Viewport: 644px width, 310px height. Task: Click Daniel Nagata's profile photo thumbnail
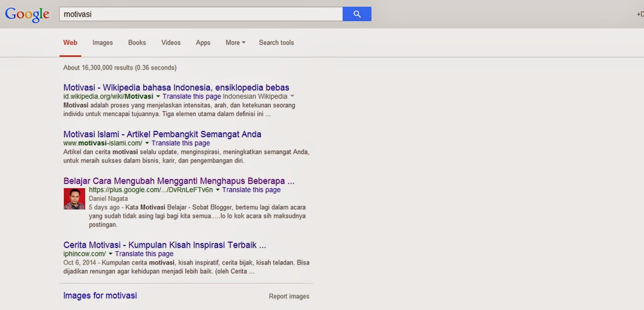coord(74,199)
